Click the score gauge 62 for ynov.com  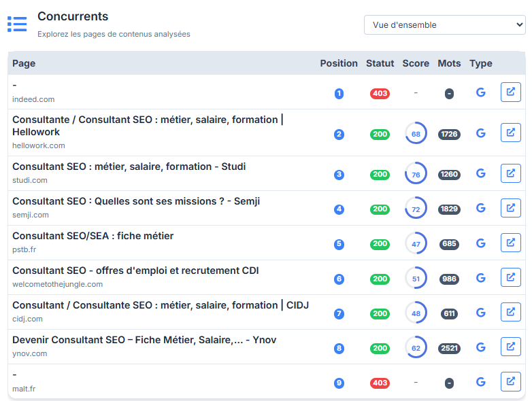click(x=416, y=347)
